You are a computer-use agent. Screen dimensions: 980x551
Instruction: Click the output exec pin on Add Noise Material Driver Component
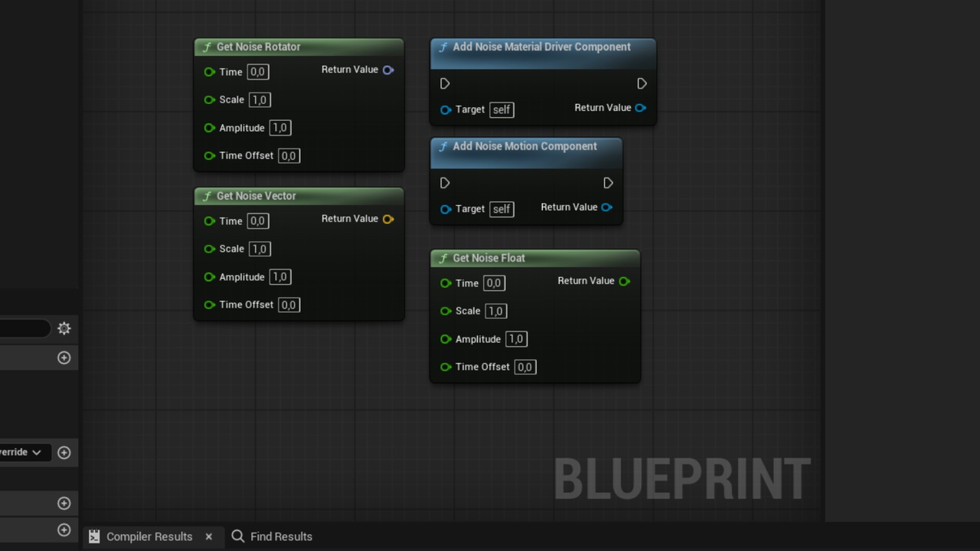642,83
